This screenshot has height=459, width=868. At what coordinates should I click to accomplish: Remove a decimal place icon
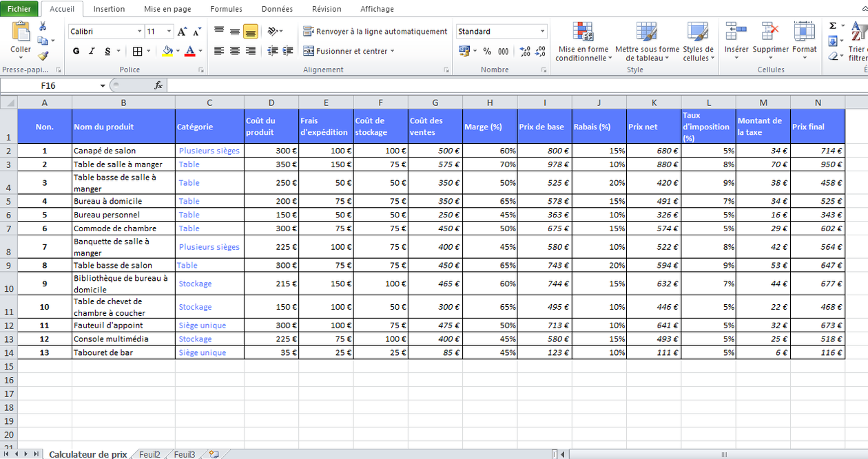(x=540, y=51)
